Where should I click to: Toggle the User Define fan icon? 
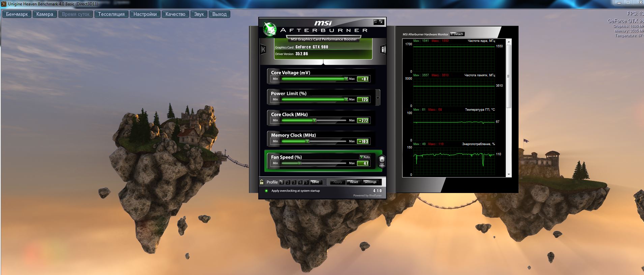(x=382, y=161)
